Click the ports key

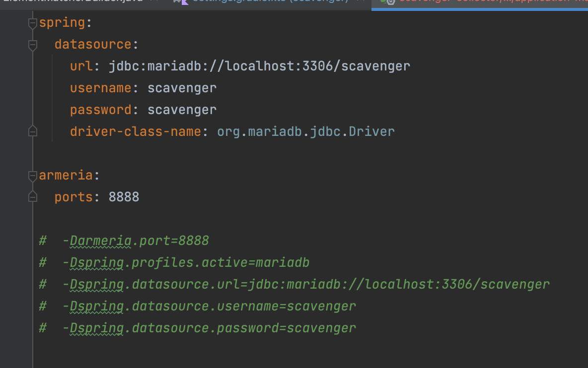point(73,197)
